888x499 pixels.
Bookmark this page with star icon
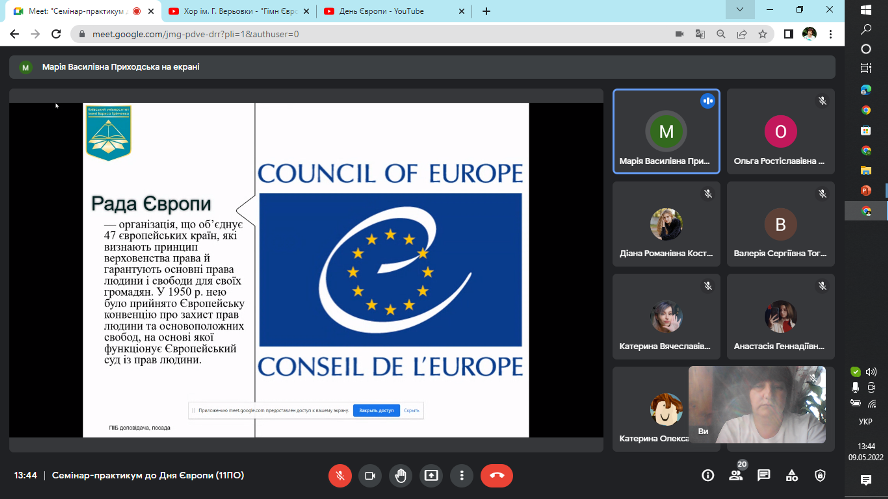762,33
